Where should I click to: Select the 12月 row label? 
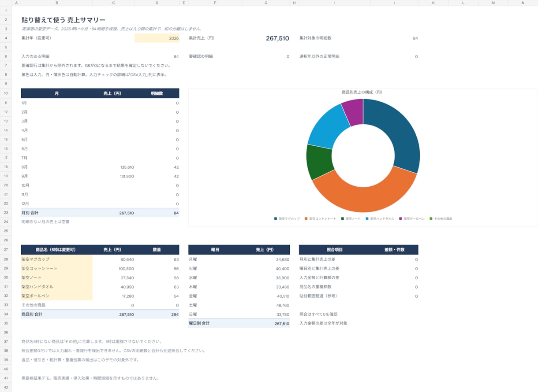pos(26,203)
